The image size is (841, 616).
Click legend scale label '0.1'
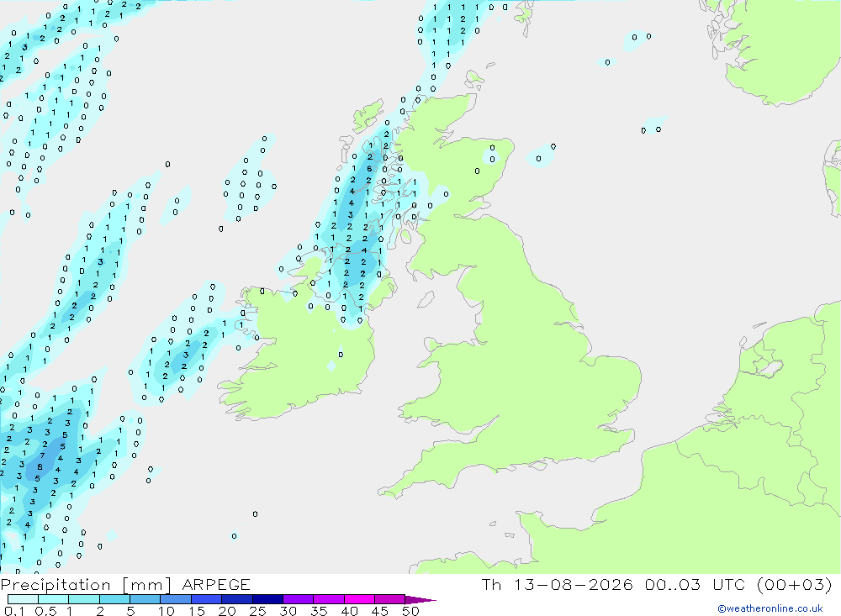(14, 611)
